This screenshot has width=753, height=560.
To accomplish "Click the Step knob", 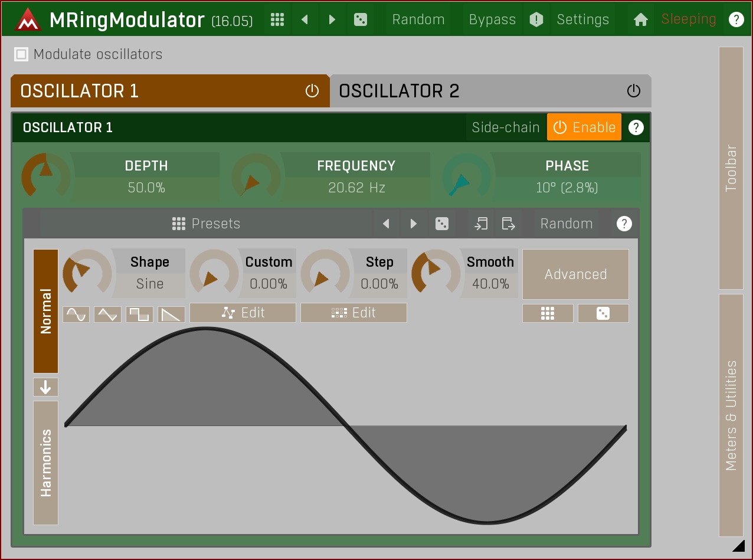I will [325, 272].
